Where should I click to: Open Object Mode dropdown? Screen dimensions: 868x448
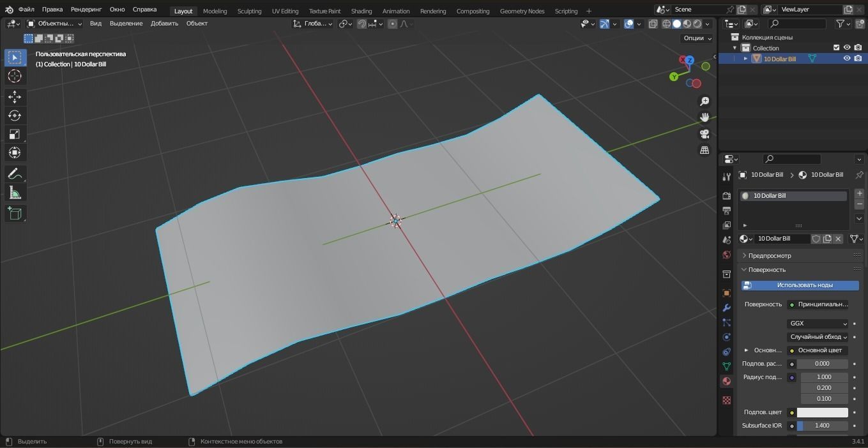pos(55,24)
